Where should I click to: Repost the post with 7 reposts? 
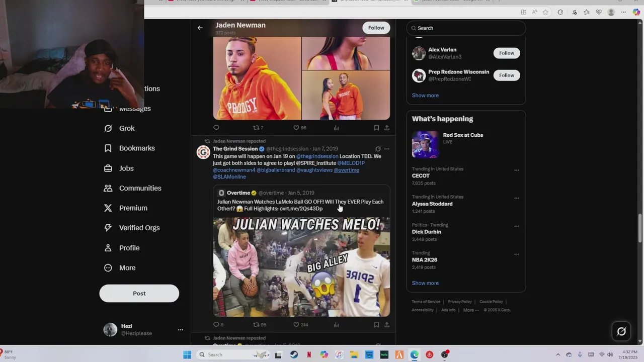(258, 128)
